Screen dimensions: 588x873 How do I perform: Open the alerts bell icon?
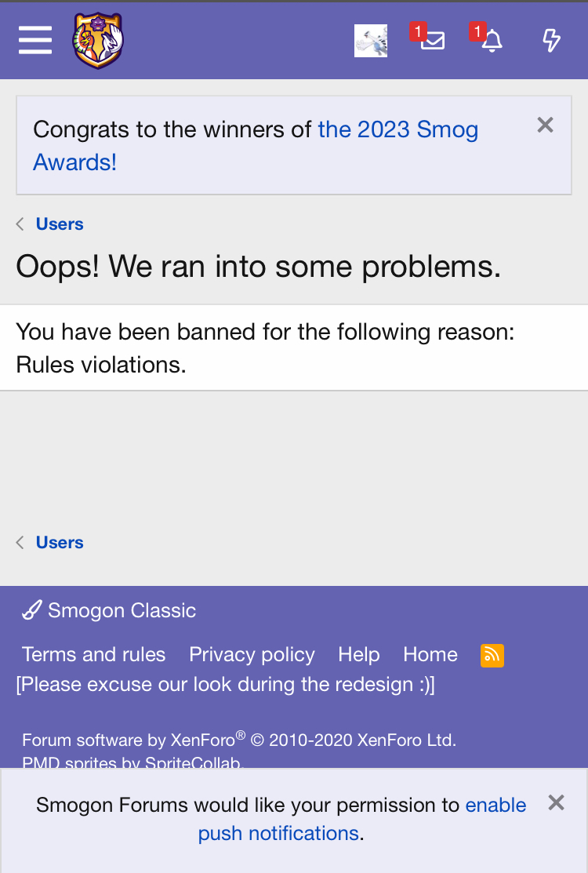click(x=492, y=41)
